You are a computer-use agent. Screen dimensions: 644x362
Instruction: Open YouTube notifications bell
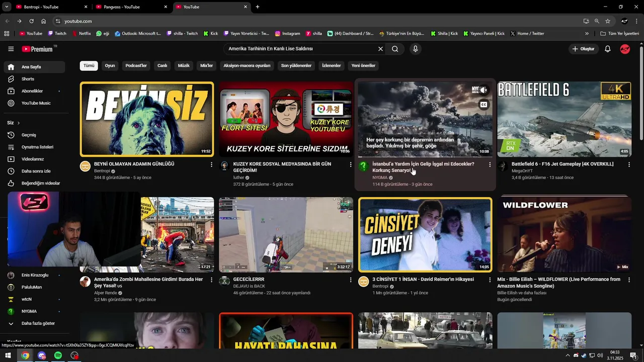[607, 49]
